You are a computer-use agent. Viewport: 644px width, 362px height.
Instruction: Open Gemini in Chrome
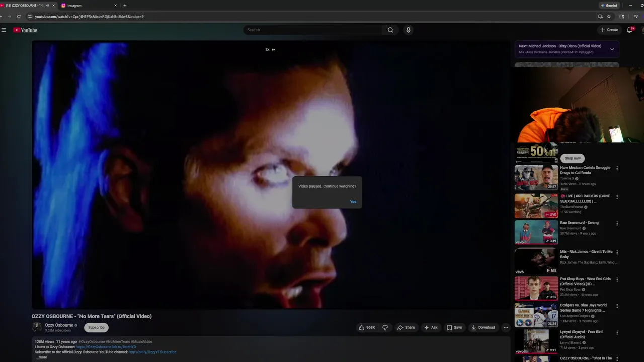click(609, 5)
